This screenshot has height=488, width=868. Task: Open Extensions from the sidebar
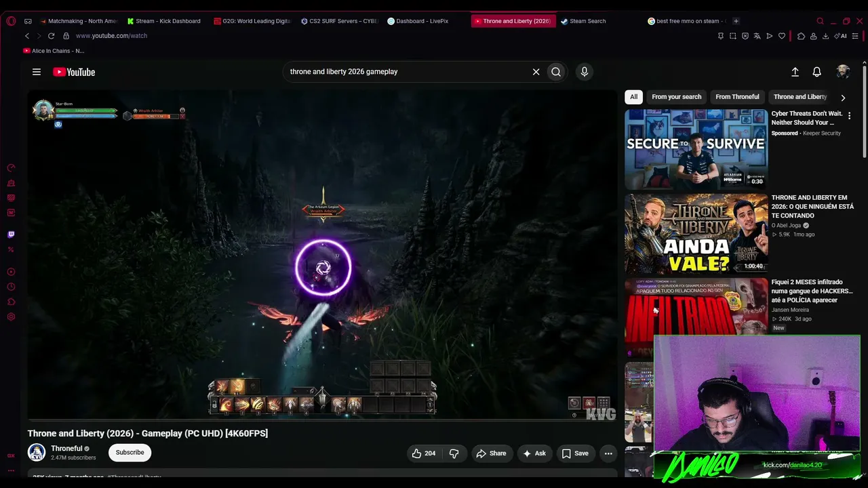click(11, 302)
